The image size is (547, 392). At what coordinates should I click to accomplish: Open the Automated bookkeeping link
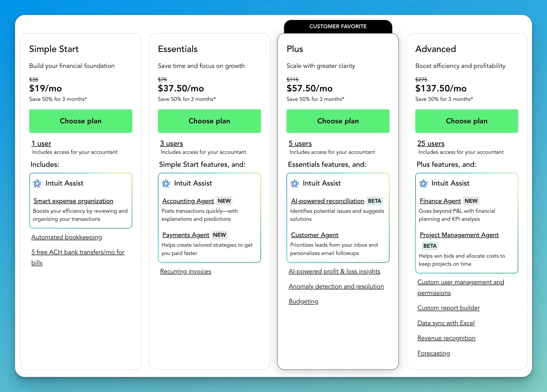pos(66,237)
